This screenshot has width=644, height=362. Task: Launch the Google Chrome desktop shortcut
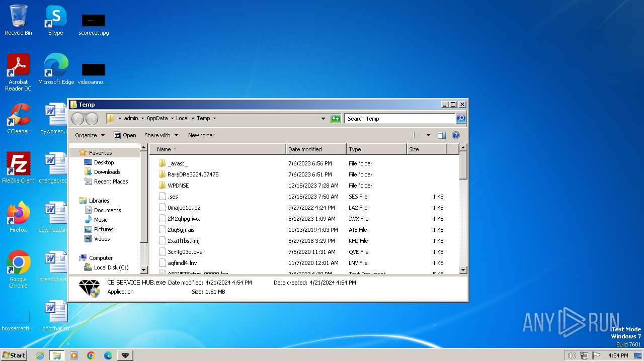[18, 269]
